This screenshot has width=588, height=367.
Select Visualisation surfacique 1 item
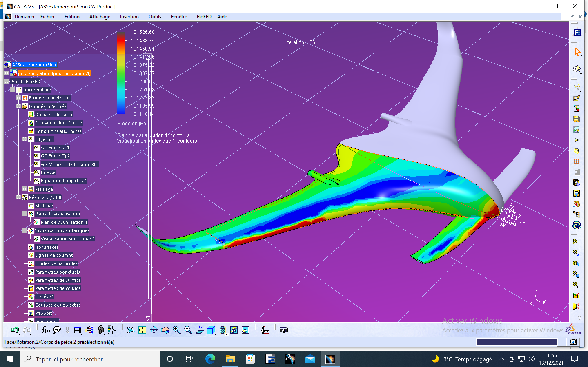67,239
